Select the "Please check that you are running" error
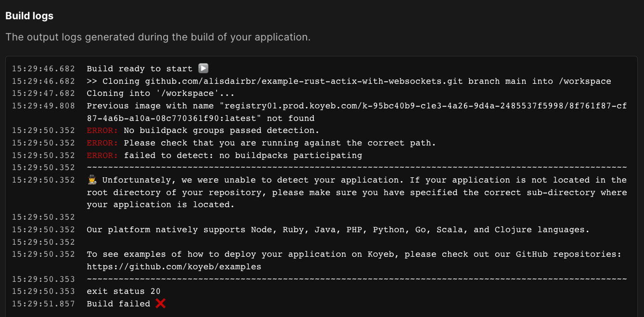The height and width of the screenshot is (317, 644). (x=279, y=143)
